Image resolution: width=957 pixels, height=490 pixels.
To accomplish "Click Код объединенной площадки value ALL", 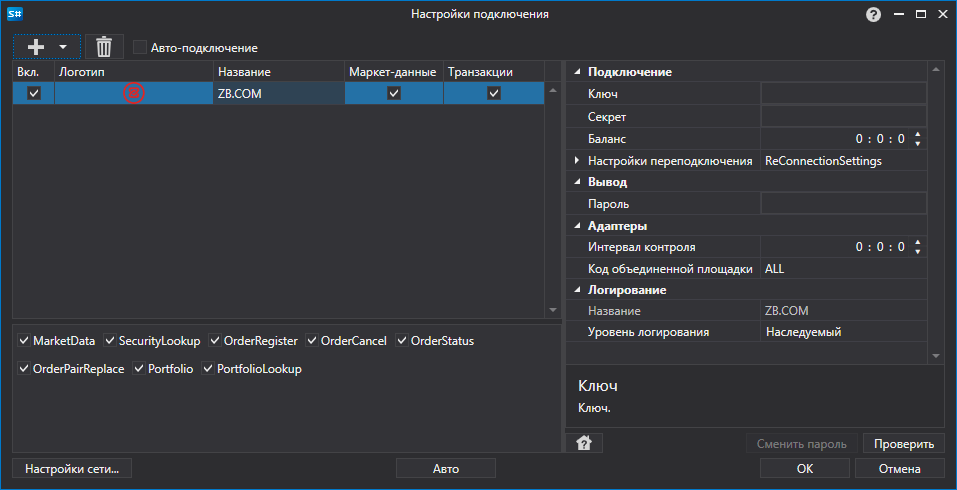I will 775,269.
